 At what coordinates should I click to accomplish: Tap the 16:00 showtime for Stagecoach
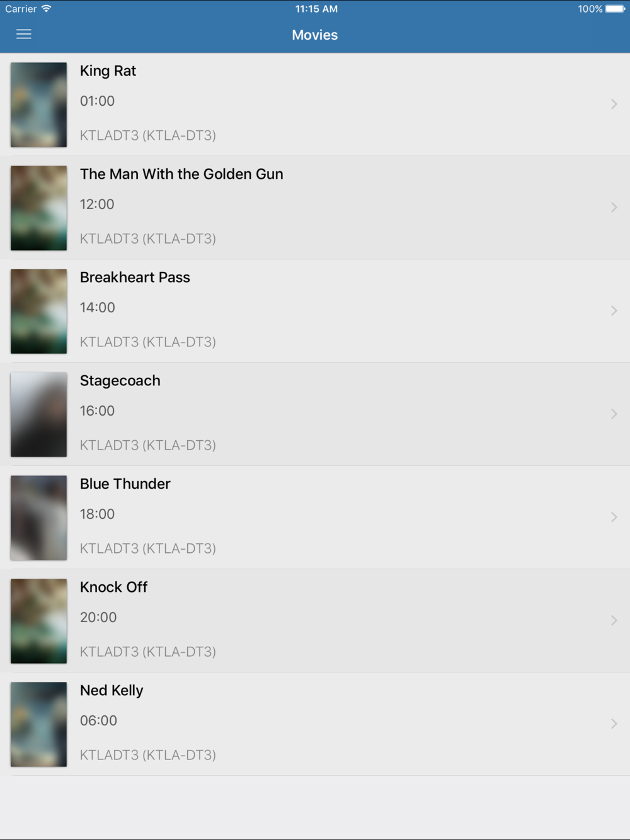(x=97, y=411)
